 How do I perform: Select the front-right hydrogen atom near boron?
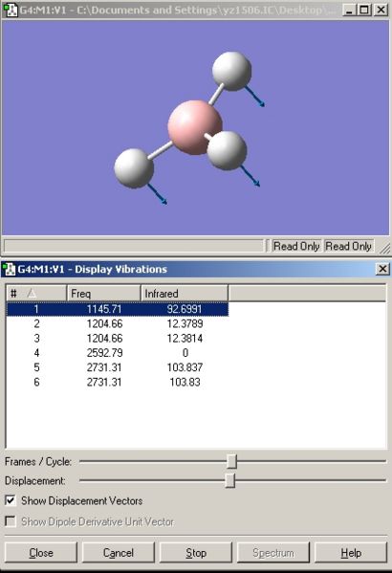coord(228,150)
